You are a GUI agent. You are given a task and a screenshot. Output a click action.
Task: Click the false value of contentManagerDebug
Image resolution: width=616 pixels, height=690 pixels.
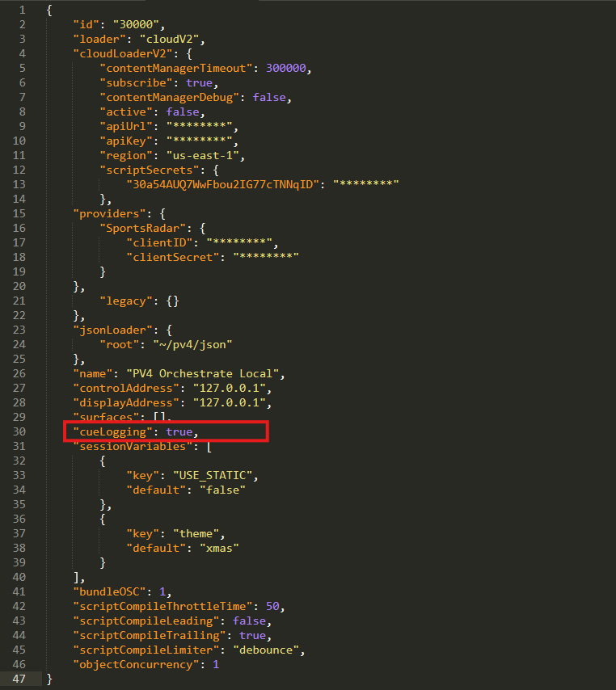click(269, 97)
